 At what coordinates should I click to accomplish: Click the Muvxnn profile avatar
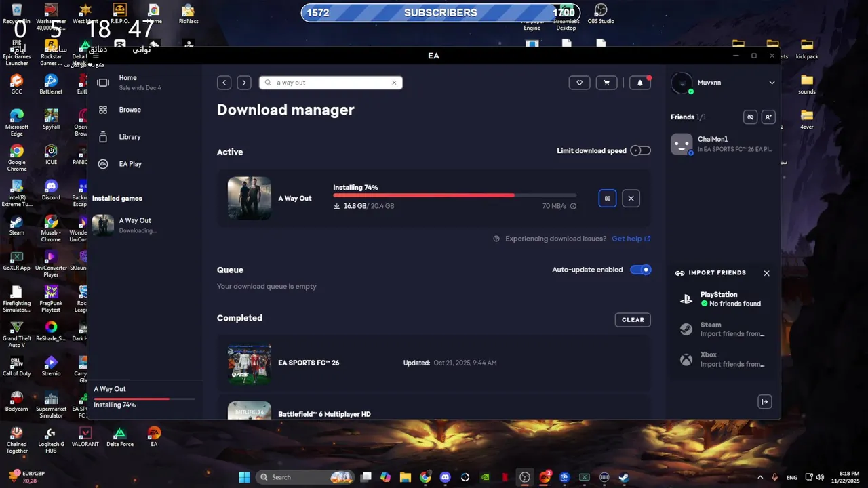(682, 83)
